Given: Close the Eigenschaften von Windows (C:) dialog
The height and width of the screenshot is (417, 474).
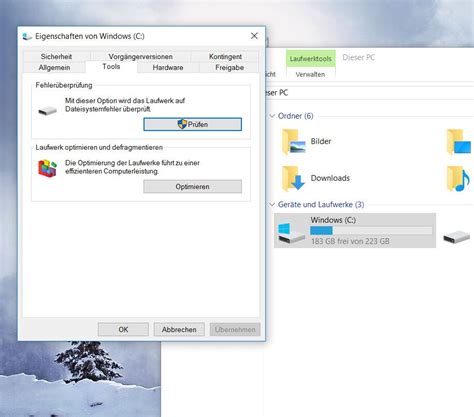Looking at the screenshot, I should 254,36.
